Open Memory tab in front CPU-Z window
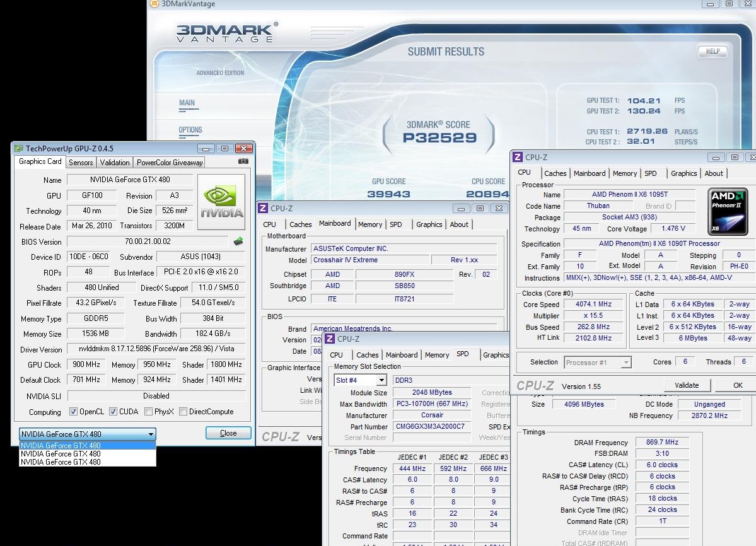This screenshot has height=546, width=756. 625,173
